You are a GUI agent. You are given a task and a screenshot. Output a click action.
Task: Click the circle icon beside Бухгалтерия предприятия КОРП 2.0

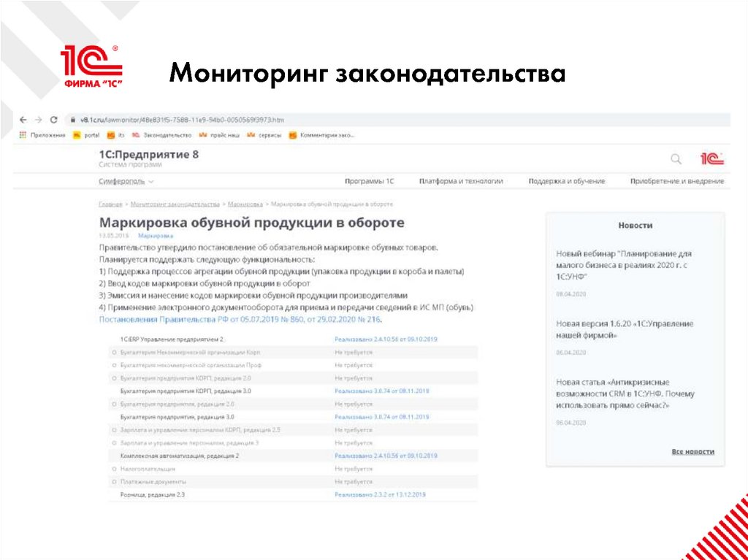click(x=114, y=378)
